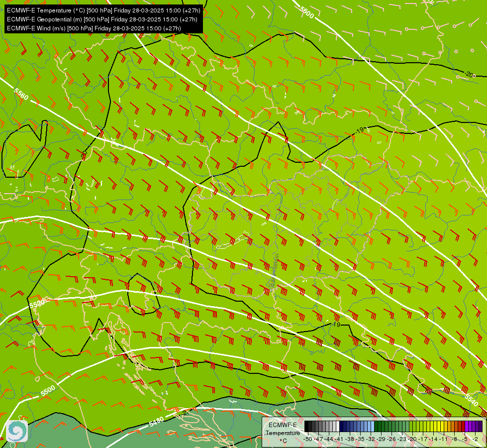Image resolution: width=487 pixels, height=448 pixels.
Task: Click the -38 legend tick value
Action: 350,439
